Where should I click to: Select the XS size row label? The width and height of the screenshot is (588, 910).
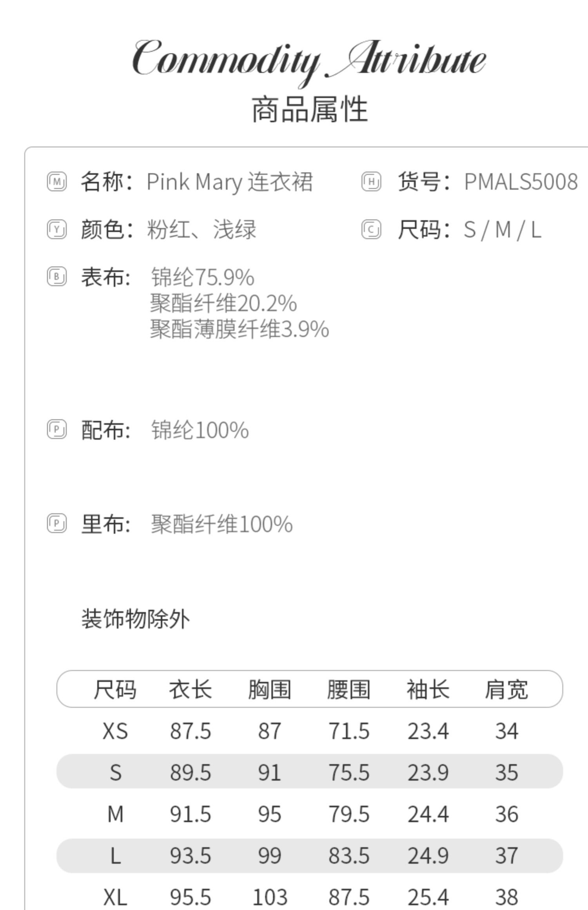click(x=115, y=731)
